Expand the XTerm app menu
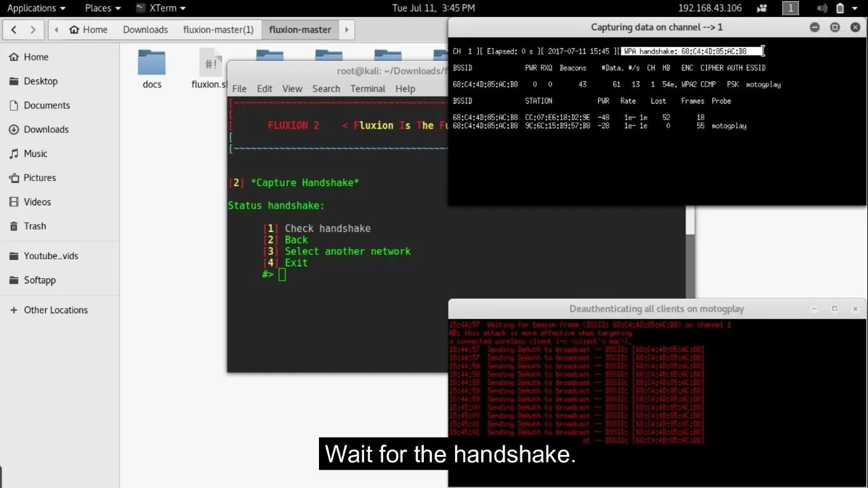The height and width of the screenshot is (488, 868). click(x=161, y=8)
